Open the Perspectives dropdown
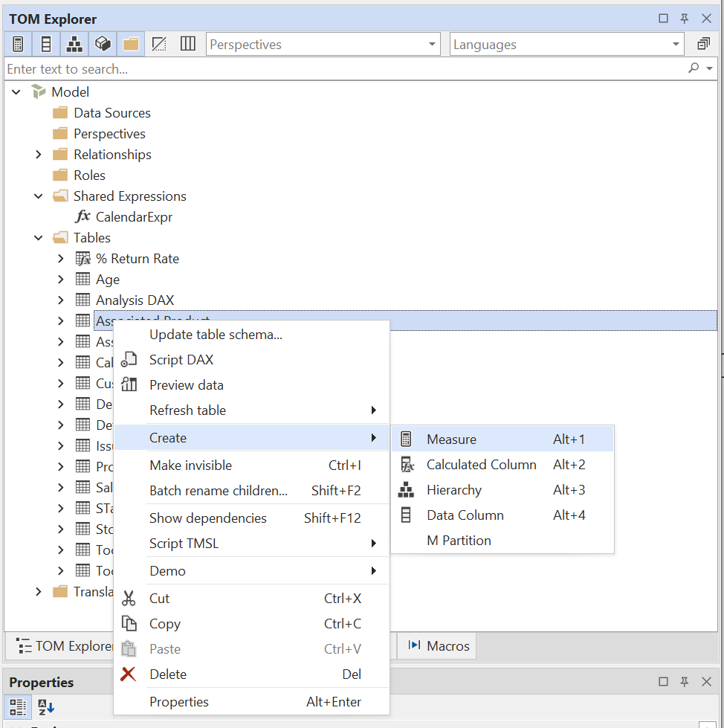 pos(323,45)
